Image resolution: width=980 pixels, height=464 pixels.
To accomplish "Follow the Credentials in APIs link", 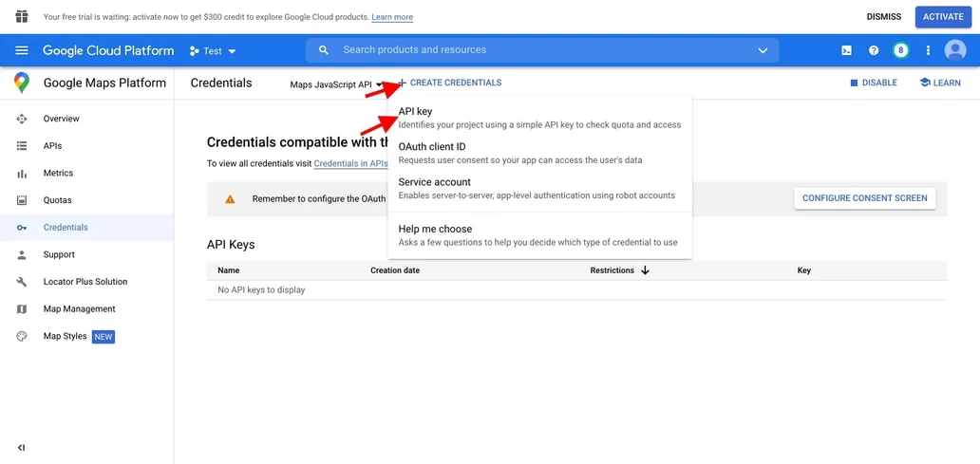I will pos(350,163).
